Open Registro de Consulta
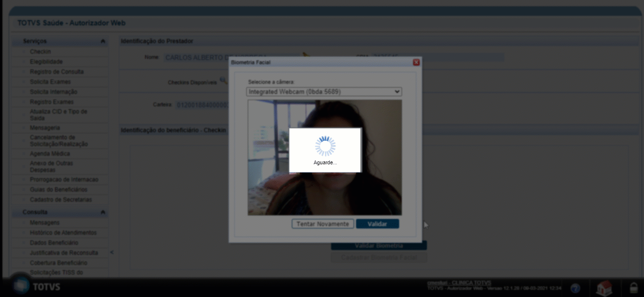Viewport: 644px width, 297px height. pos(57,72)
